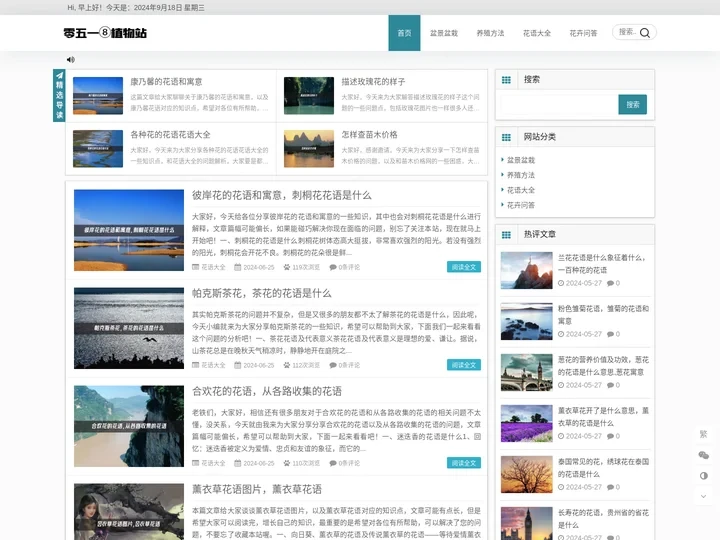Click thumbnail of 康乃馨的花语和寓意
Screen dimensions: 720x540
(x=98, y=96)
